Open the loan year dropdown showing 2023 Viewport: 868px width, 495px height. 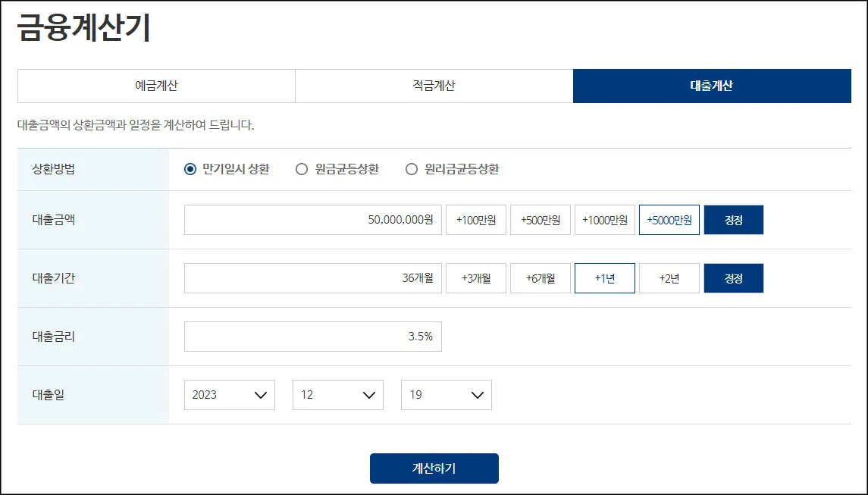229,394
